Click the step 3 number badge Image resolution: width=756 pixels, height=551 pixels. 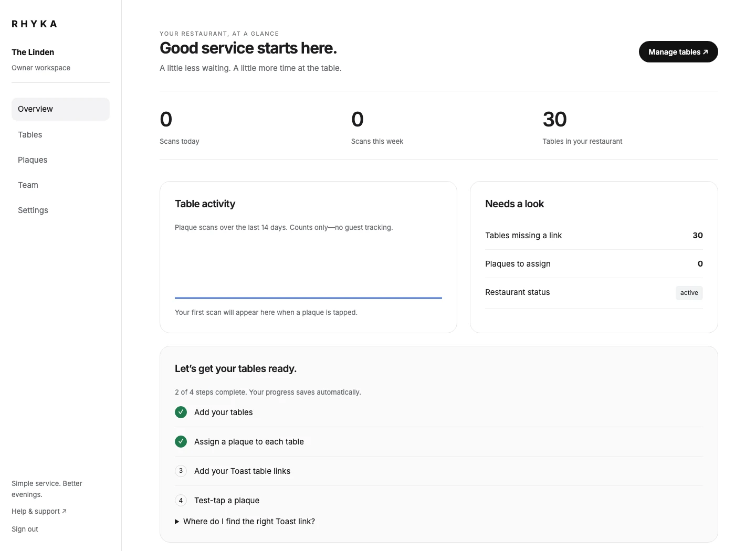181,471
